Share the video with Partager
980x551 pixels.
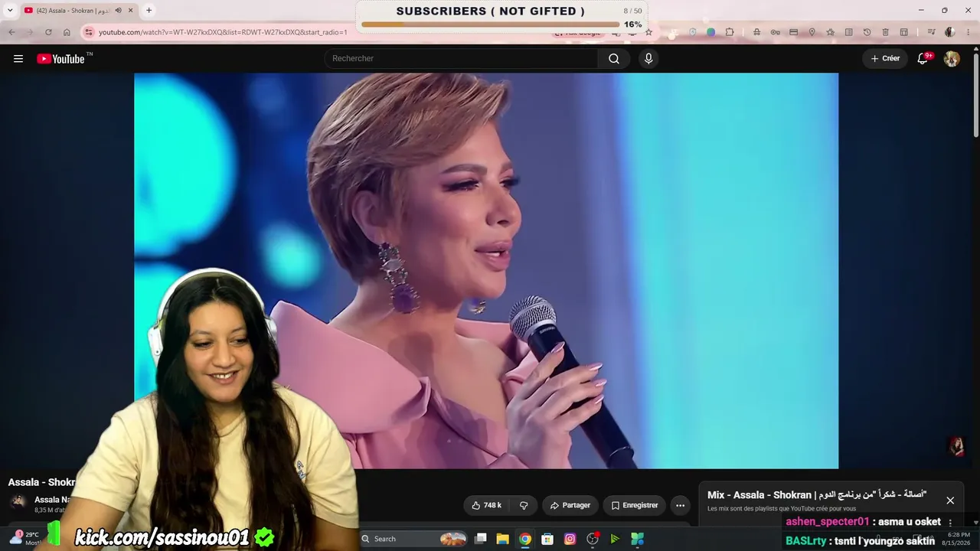570,505
